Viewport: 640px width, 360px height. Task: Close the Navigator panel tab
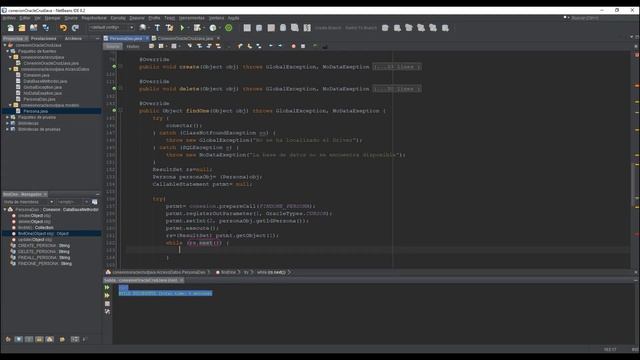[45, 194]
